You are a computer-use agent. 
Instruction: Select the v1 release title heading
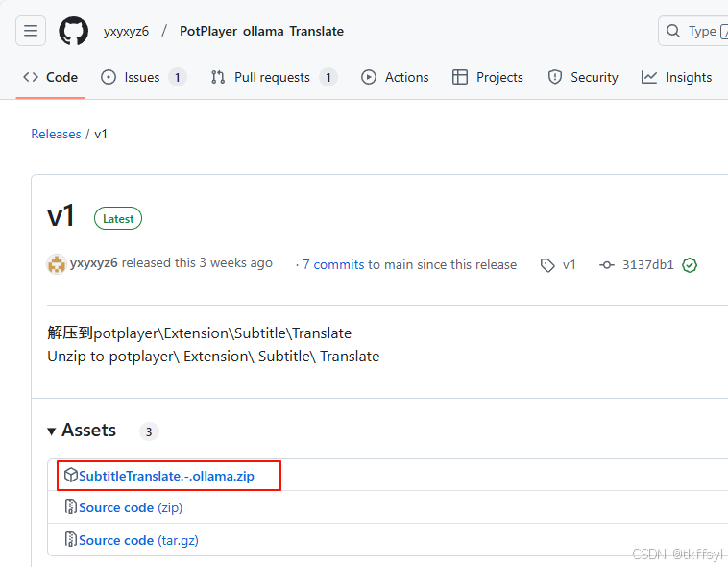[61, 216]
